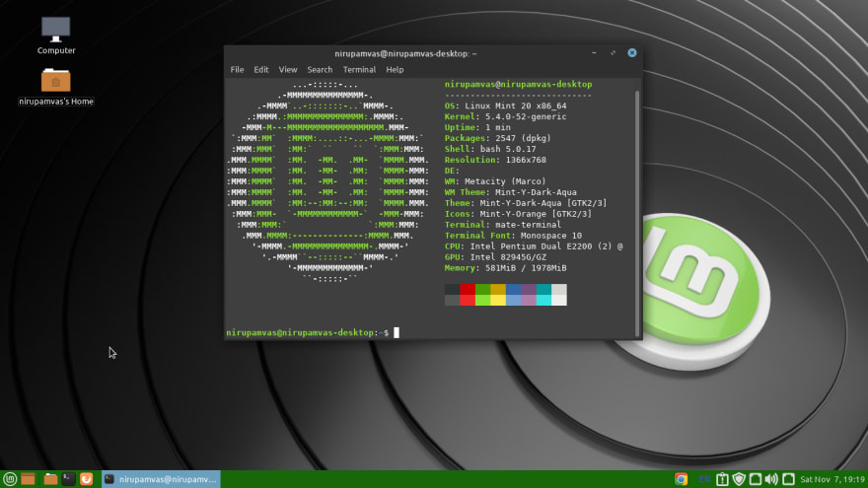Maximize the terminal window
This screenshot has height=488, width=868.
(x=613, y=53)
